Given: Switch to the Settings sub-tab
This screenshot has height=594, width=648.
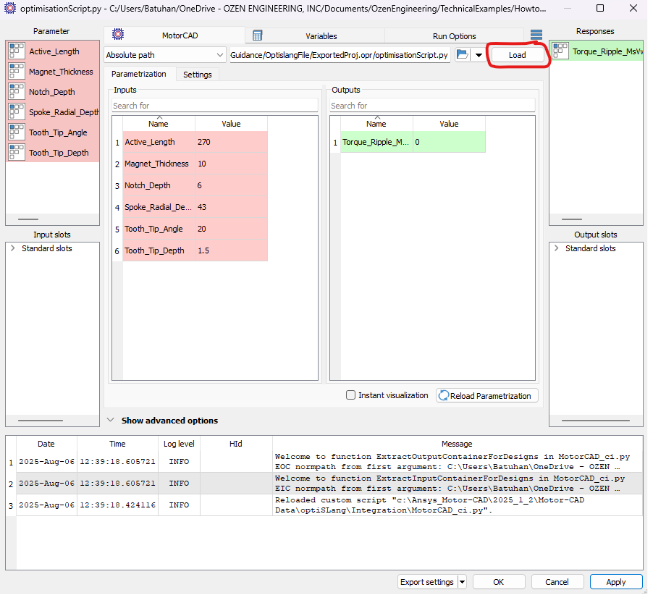Looking at the screenshot, I should (x=197, y=74).
